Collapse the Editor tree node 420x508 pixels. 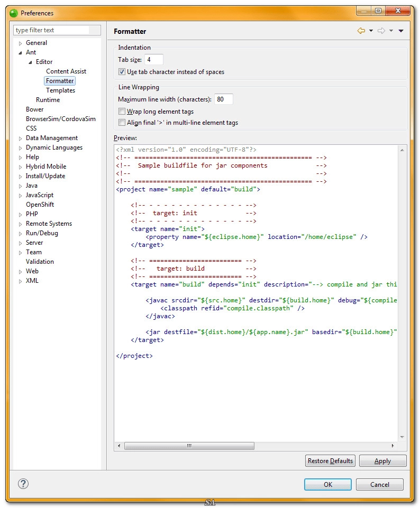tap(30, 62)
